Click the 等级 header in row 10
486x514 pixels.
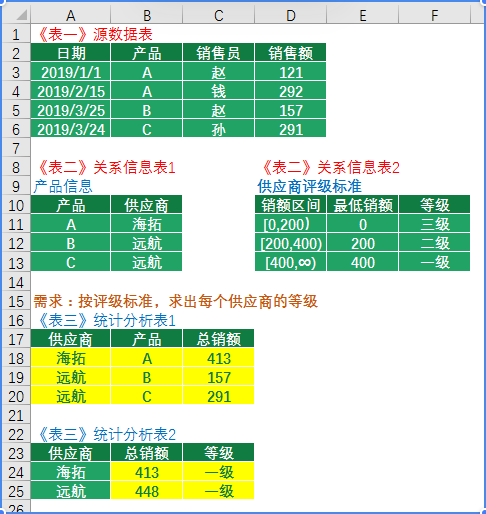[x=435, y=205]
